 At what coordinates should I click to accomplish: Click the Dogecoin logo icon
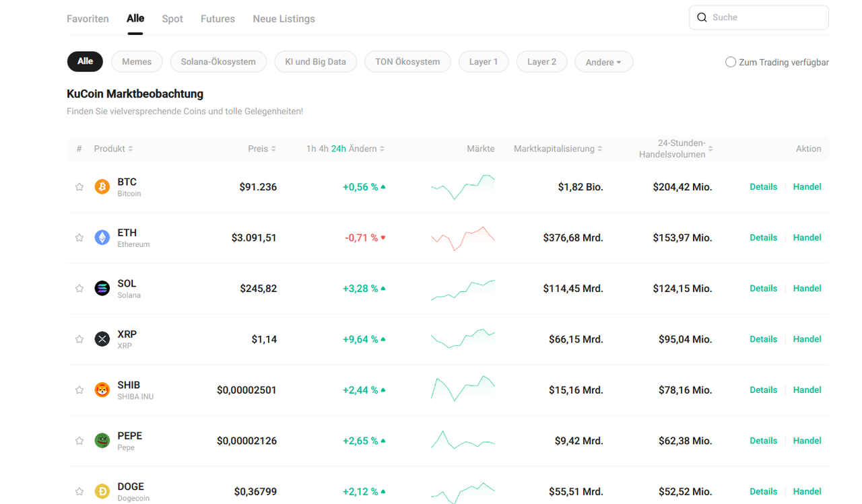[102, 492]
